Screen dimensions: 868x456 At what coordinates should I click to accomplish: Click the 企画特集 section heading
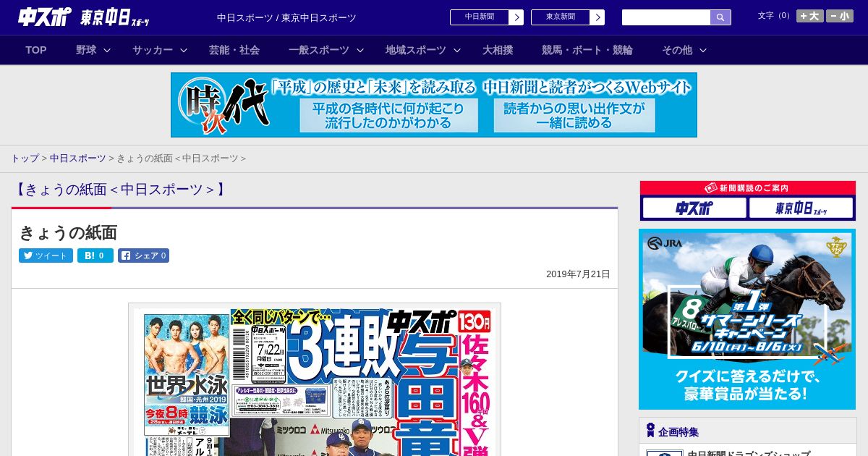[678, 432]
